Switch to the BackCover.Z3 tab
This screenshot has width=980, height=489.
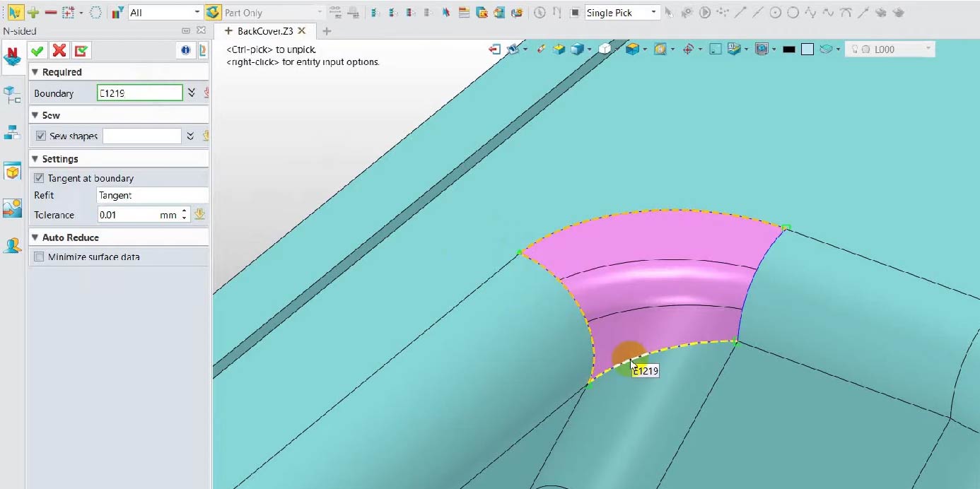tap(264, 31)
